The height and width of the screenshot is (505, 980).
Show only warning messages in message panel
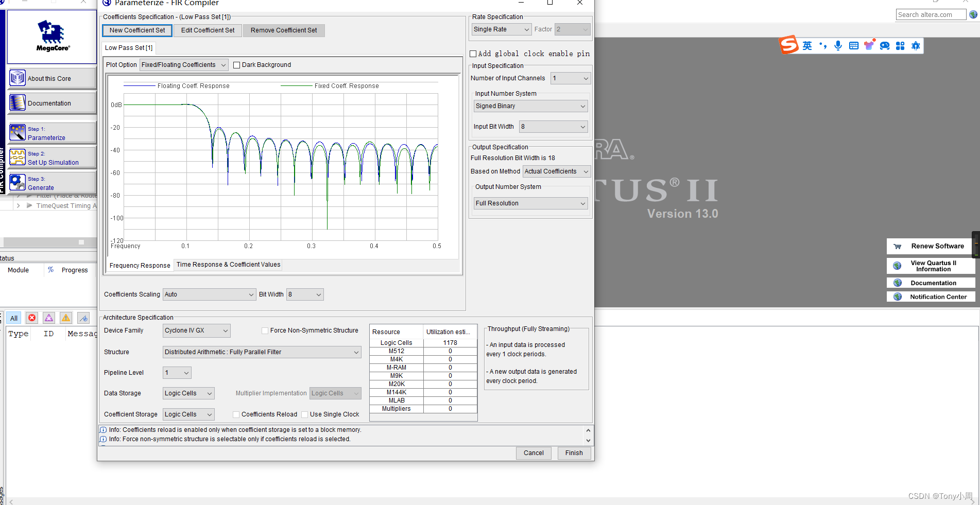coord(65,318)
